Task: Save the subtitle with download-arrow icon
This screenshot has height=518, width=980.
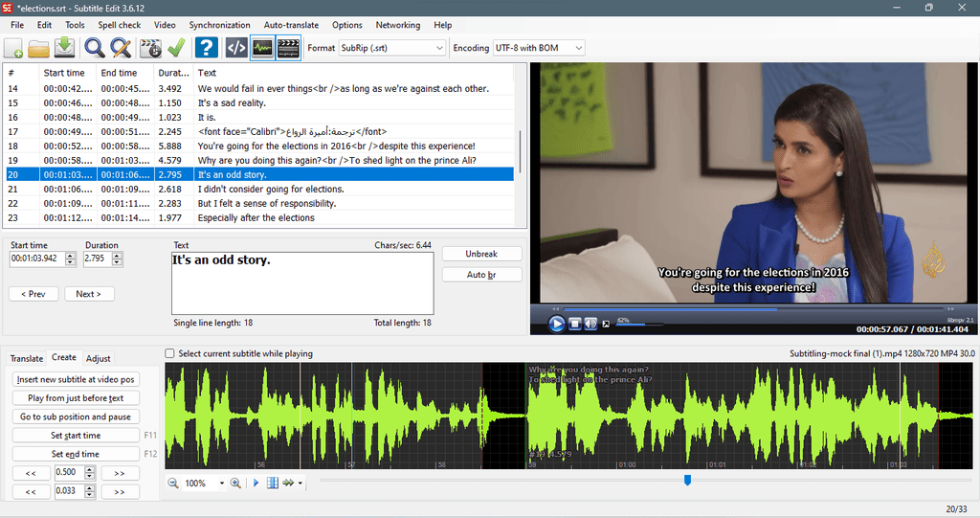Action: pos(64,48)
